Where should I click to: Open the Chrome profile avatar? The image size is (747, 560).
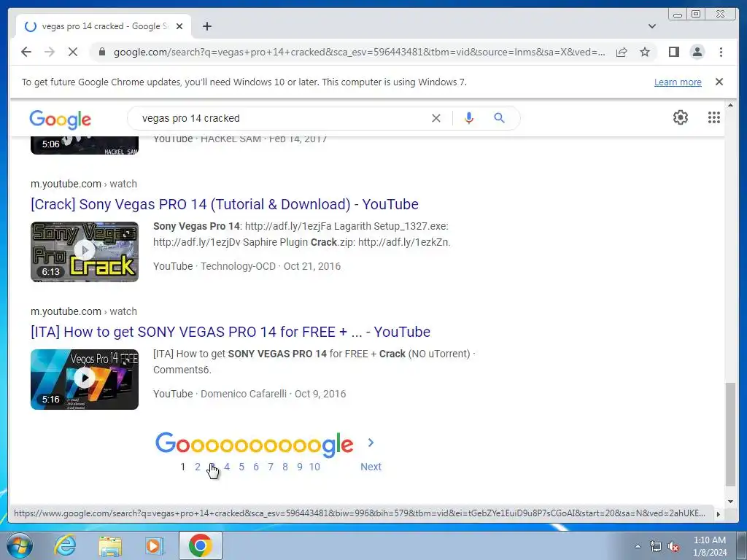(697, 52)
